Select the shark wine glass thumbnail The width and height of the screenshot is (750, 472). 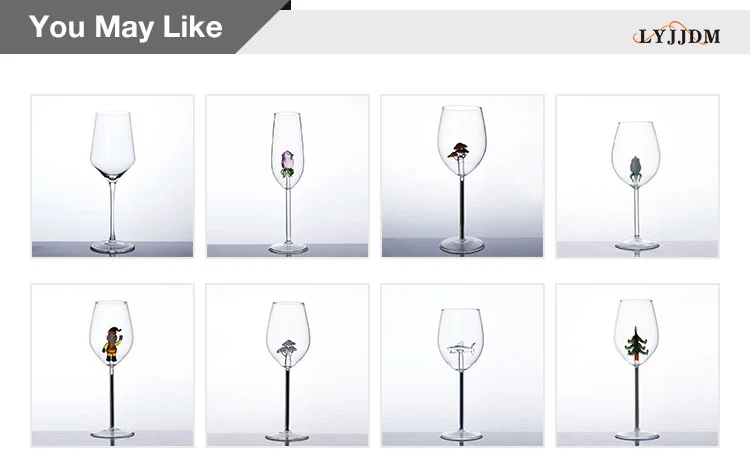(x=462, y=365)
